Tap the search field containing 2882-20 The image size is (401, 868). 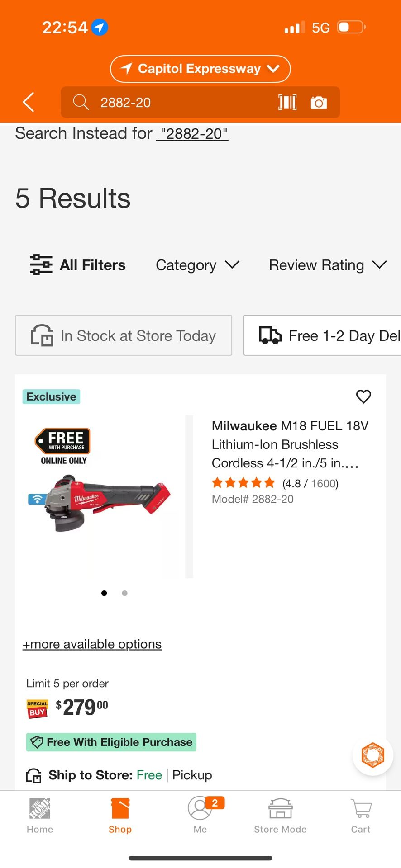[181, 103]
